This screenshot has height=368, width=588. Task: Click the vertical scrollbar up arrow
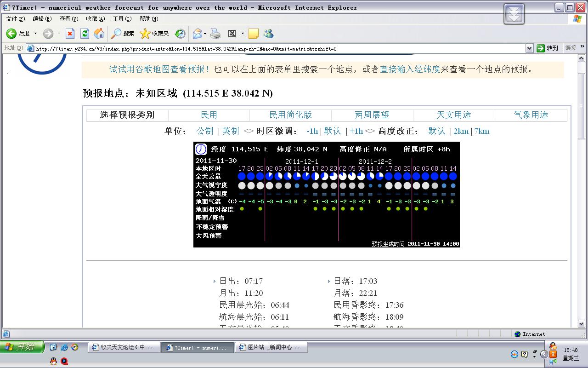click(581, 58)
